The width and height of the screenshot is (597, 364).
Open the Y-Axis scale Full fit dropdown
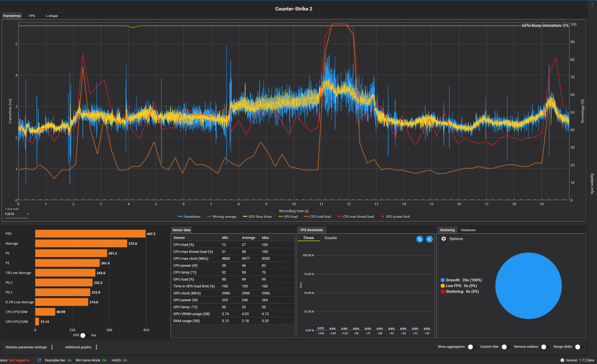coord(17,214)
